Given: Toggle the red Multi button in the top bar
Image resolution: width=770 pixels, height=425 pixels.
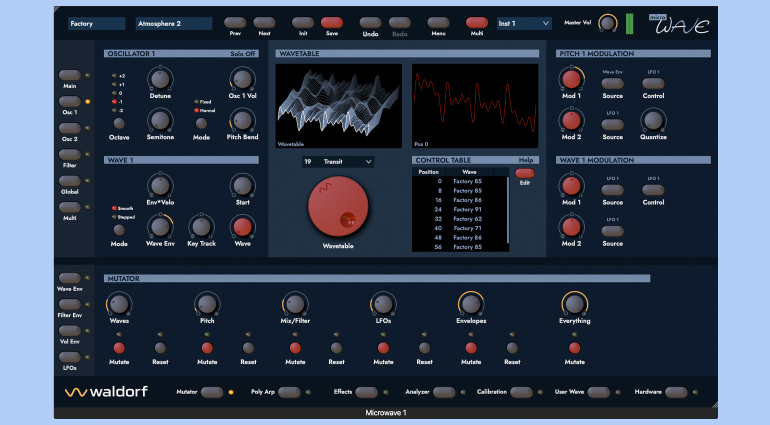Looking at the screenshot, I should pyautogui.click(x=477, y=23).
